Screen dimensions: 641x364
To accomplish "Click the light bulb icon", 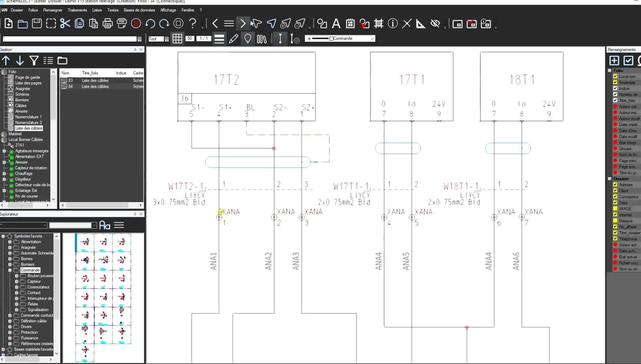I will click(248, 39).
